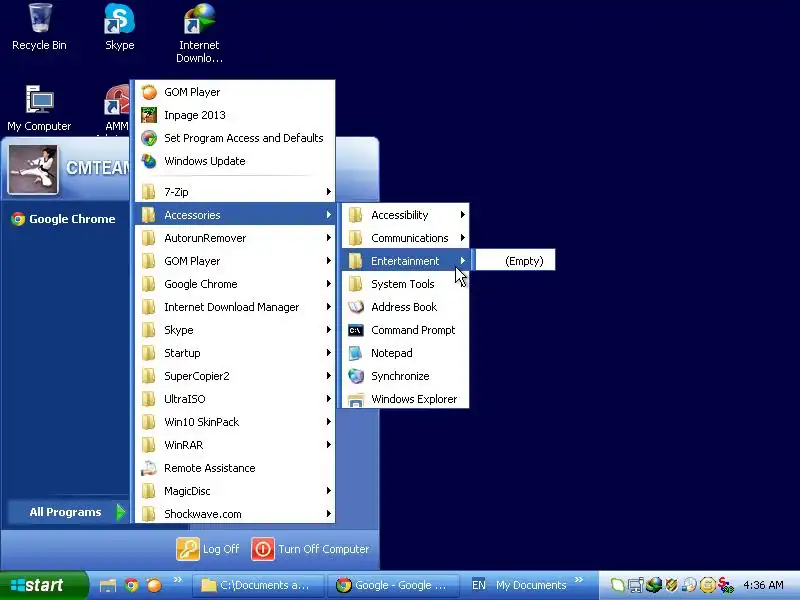This screenshot has height=600, width=800.
Task: Expand the Internet Download Manager submenu arrow
Action: coord(329,307)
